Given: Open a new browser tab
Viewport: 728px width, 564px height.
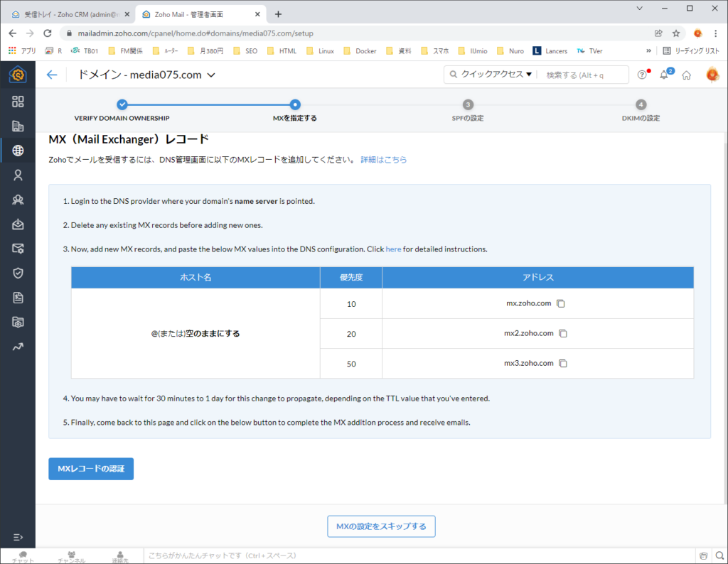Looking at the screenshot, I should 278,14.
